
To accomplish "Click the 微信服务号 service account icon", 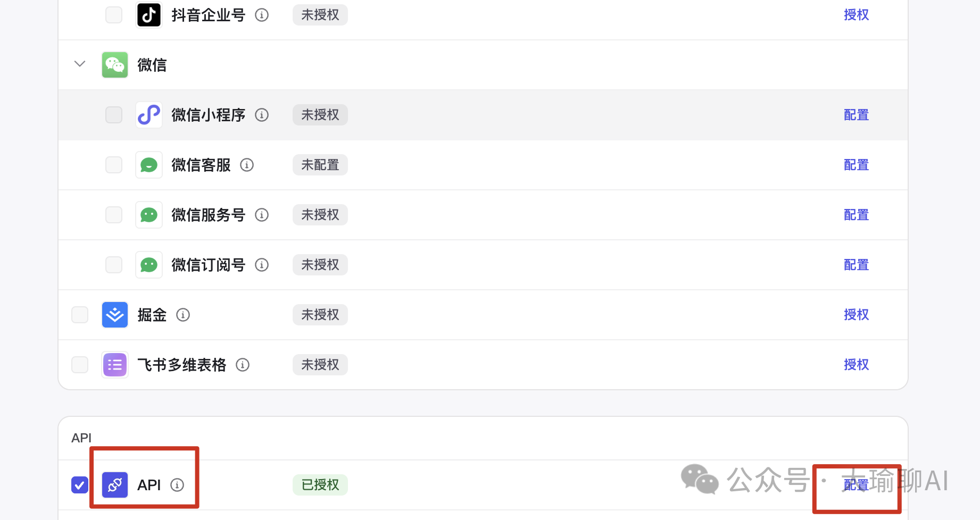I will (148, 214).
